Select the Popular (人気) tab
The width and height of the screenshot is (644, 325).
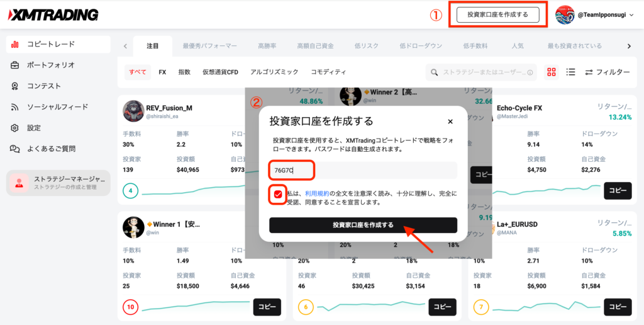point(518,46)
